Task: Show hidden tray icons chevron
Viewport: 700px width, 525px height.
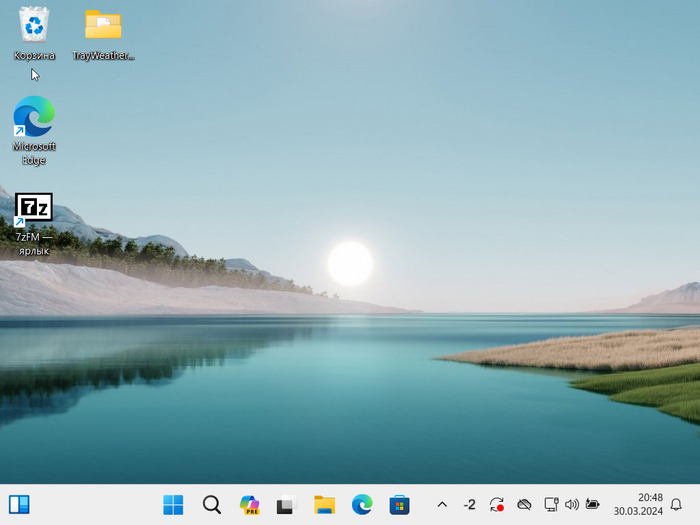Action: coord(442,505)
